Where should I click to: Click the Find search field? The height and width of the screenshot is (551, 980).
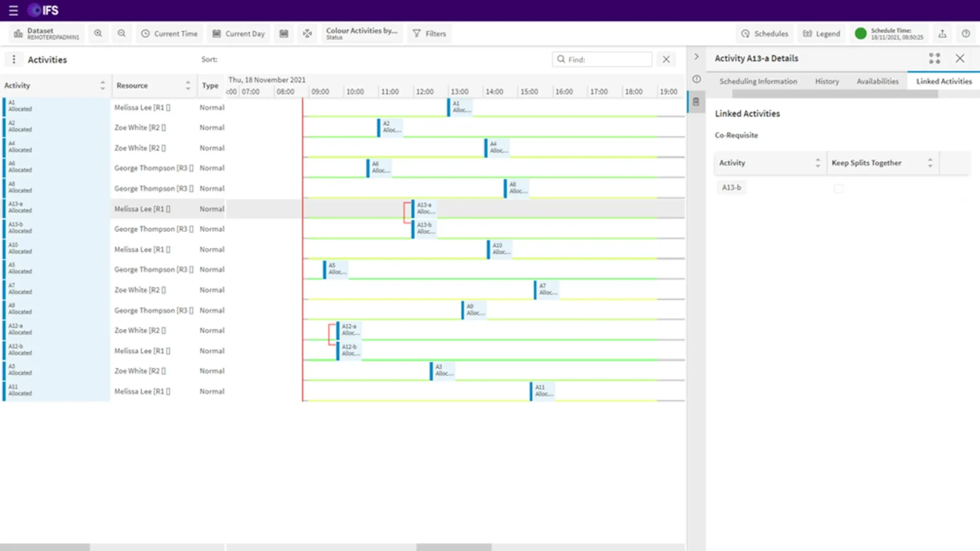602,59
